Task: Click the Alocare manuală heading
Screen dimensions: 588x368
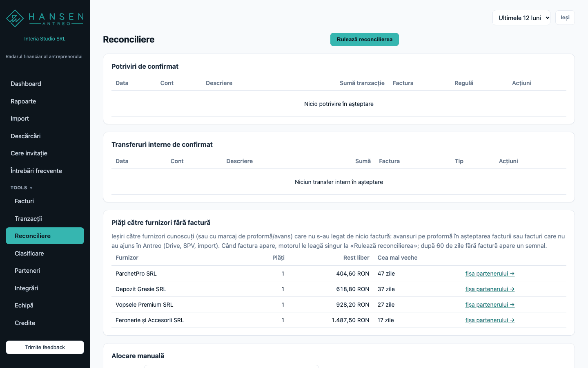Action: coord(138,356)
